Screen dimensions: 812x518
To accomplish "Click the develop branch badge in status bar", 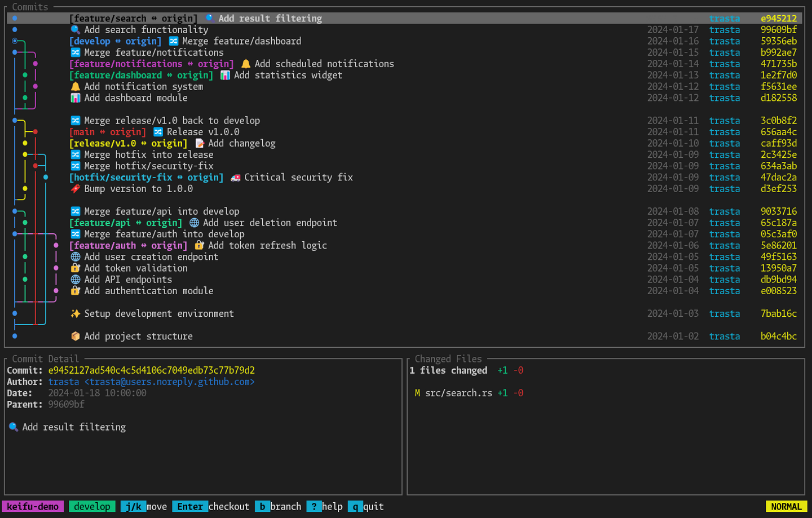I will click(92, 506).
